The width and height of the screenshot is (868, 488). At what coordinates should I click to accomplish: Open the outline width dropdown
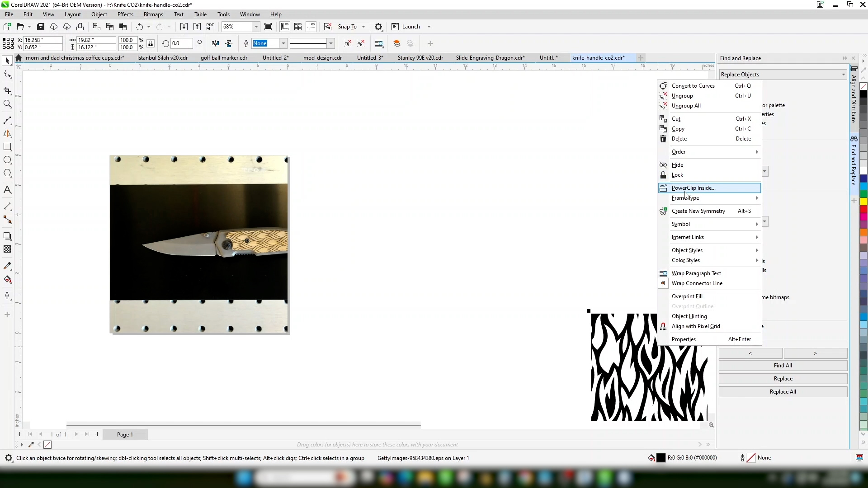(x=283, y=43)
